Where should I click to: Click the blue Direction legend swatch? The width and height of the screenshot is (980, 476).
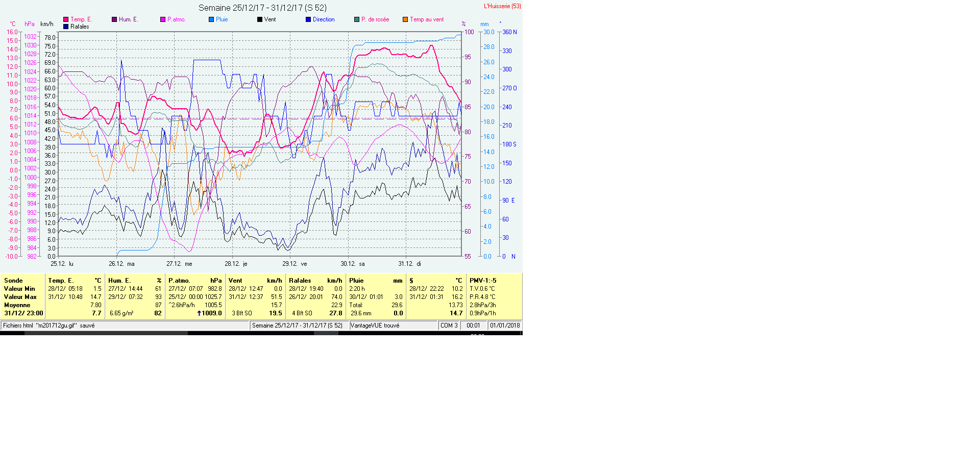[x=308, y=19]
